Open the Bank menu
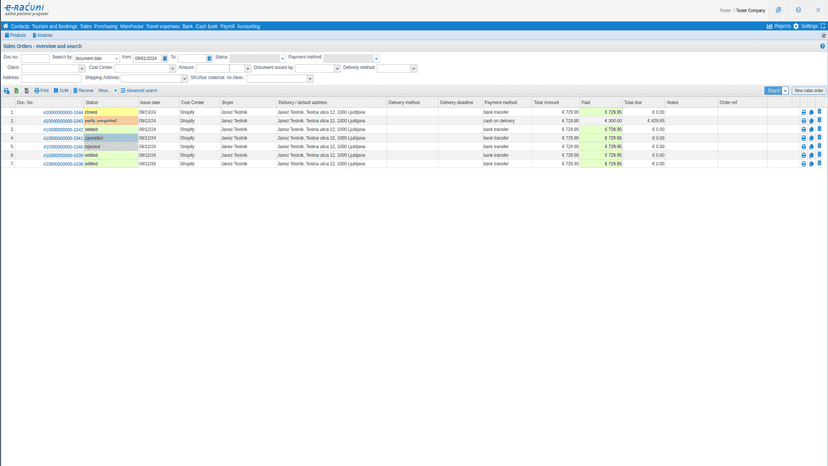 [x=187, y=26]
